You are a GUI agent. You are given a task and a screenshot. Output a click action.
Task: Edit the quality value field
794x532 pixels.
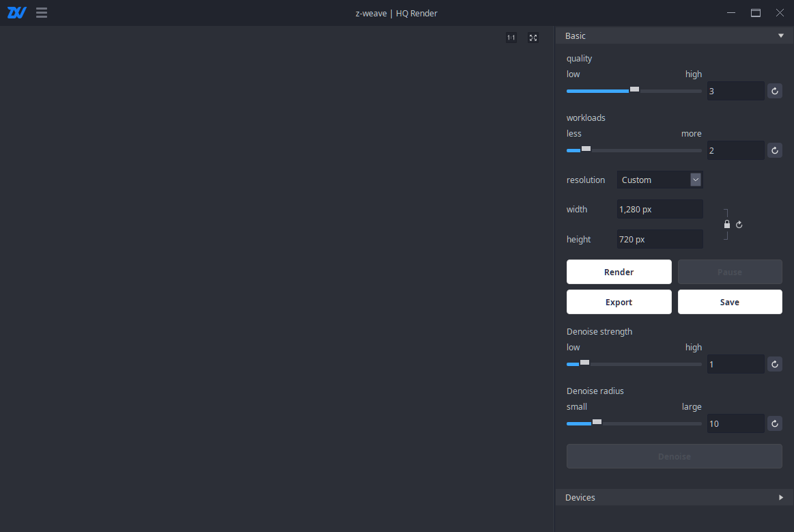pyautogui.click(x=736, y=92)
